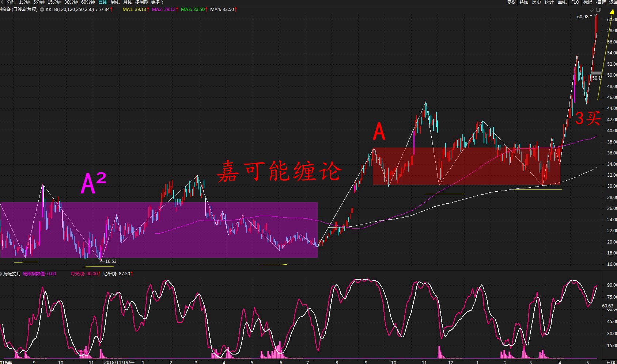The height and width of the screenshot is (364, 617).
Task: Expand the 更多 periods menu
Action: click(157, 2)
